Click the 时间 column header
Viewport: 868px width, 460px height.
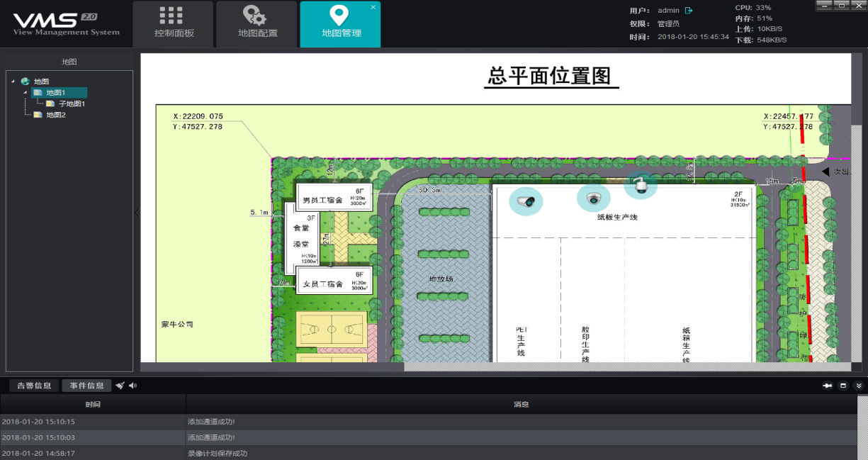click(x=93, y=405)
